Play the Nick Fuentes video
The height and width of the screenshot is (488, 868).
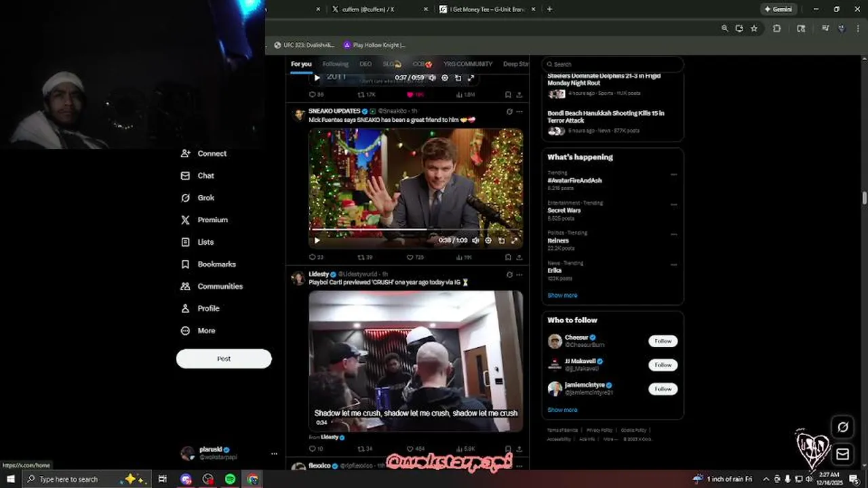tap(317, 240)
